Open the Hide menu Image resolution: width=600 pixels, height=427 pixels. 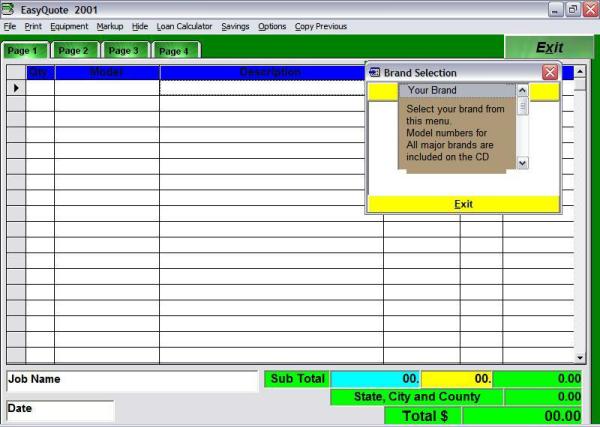[140, 26]
